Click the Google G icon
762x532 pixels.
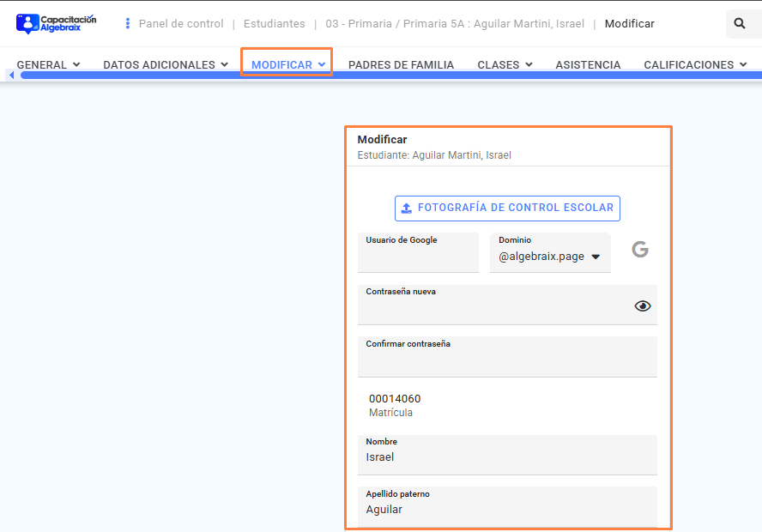[x=640, y=249]
